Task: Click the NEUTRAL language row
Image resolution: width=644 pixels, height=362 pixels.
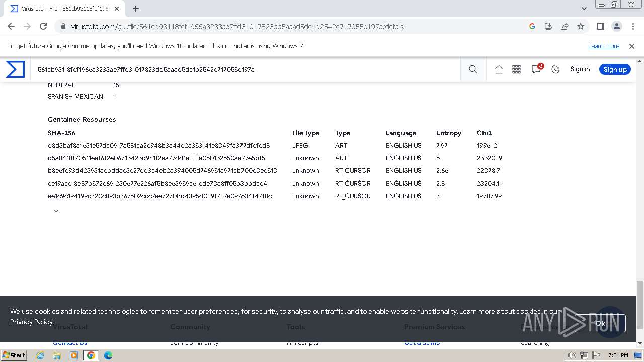Action: point(84,85)
